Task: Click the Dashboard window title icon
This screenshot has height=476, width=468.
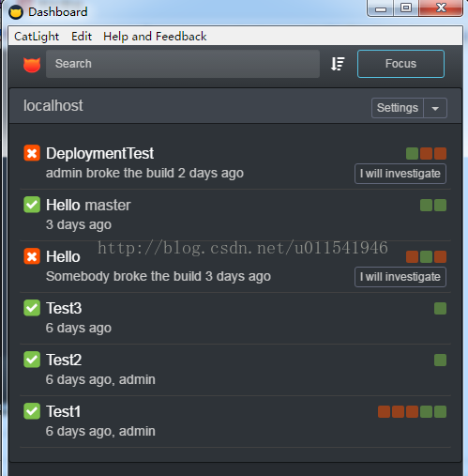Action: click(16, 12)
